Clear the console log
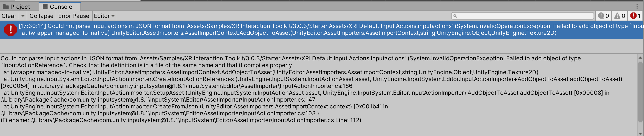The width and height of the screenshot is (644, 136). [x=9, y=16]
